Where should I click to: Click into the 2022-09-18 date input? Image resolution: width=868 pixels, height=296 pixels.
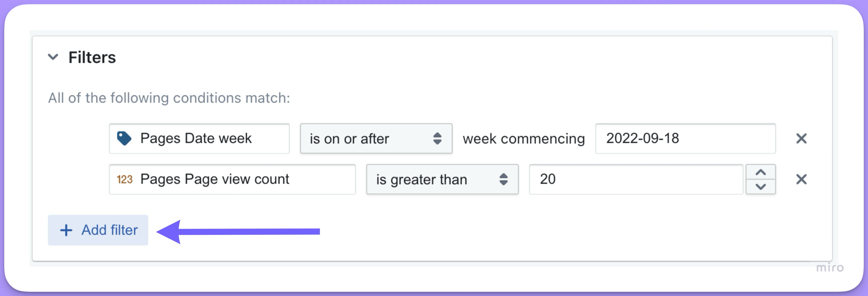685,138
